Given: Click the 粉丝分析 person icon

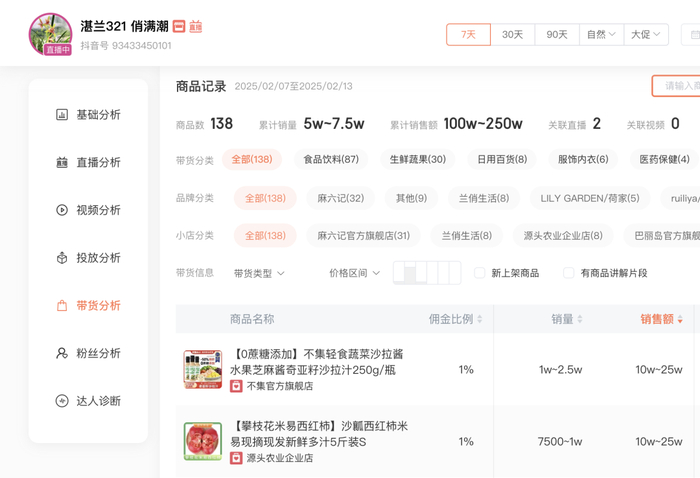Looking at the screenshot, I should [x=62, y=353].
